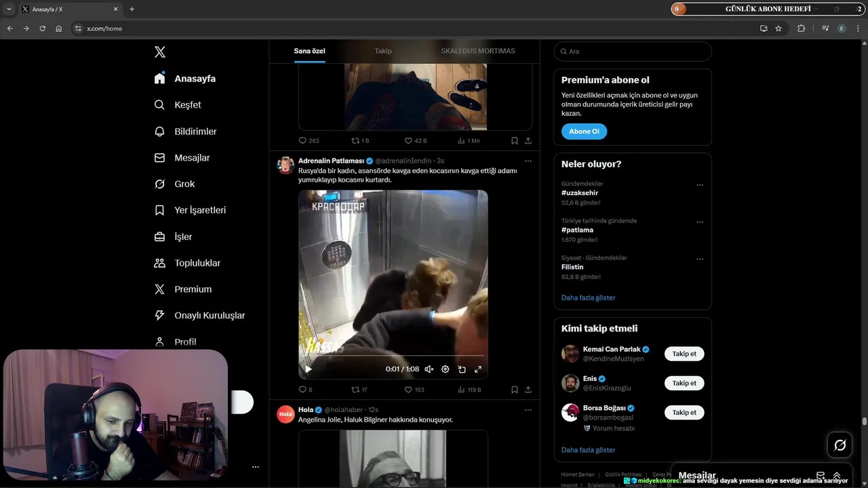Seek on the video progress bar

point(393,357)
